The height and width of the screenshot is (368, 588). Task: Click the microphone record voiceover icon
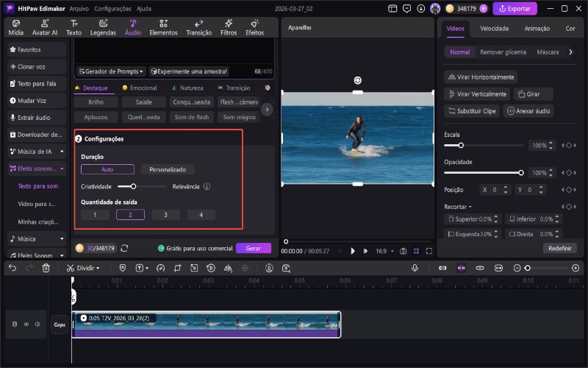[x=415, y=268]
